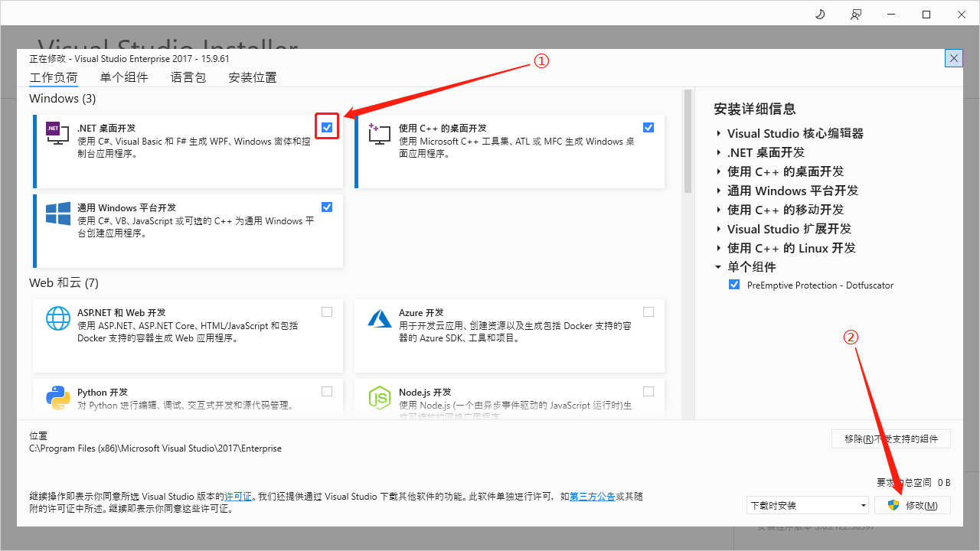Open the 第三方公告 link
The image size is (980, 551).
[x=592, y=497]
